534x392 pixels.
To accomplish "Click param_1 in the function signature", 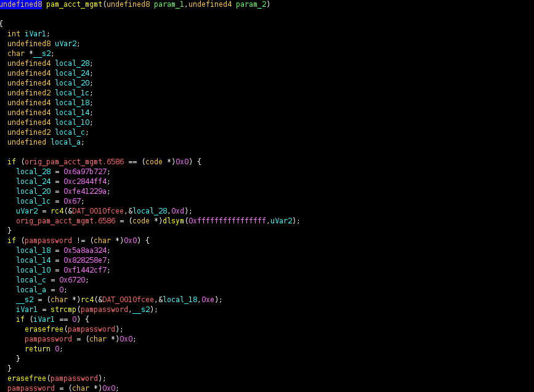I will [x=163, y=4].
